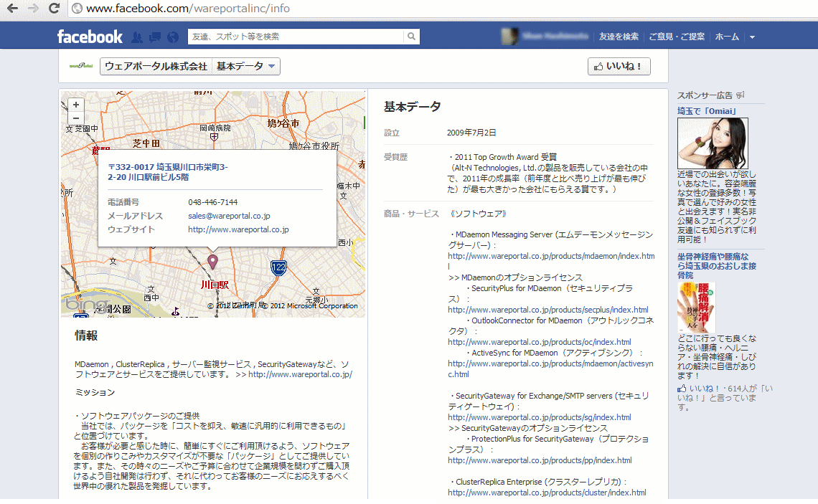Open the mdaemon/activesync.html link
This screenshot has width=818, height=504.
[550, 369]
